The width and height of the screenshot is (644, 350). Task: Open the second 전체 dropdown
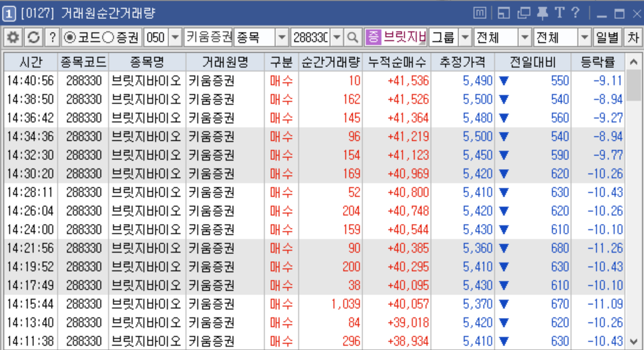click(x=585, y=38)
